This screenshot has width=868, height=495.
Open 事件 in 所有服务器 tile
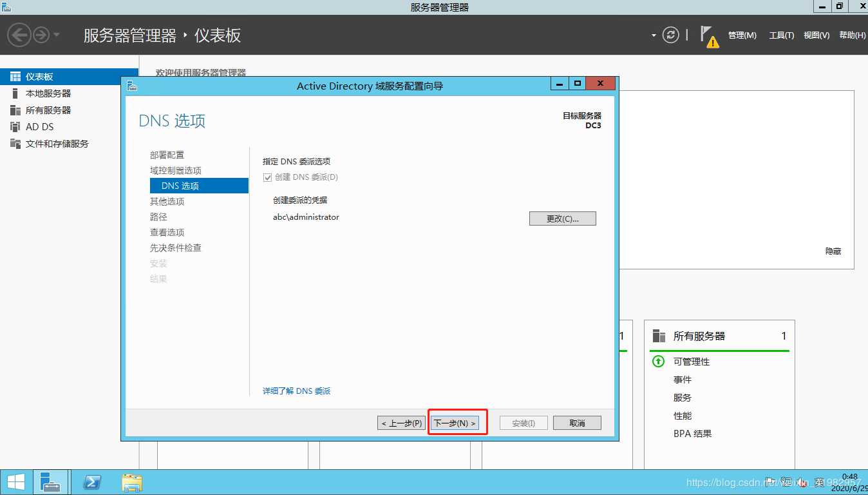[683, 380]
